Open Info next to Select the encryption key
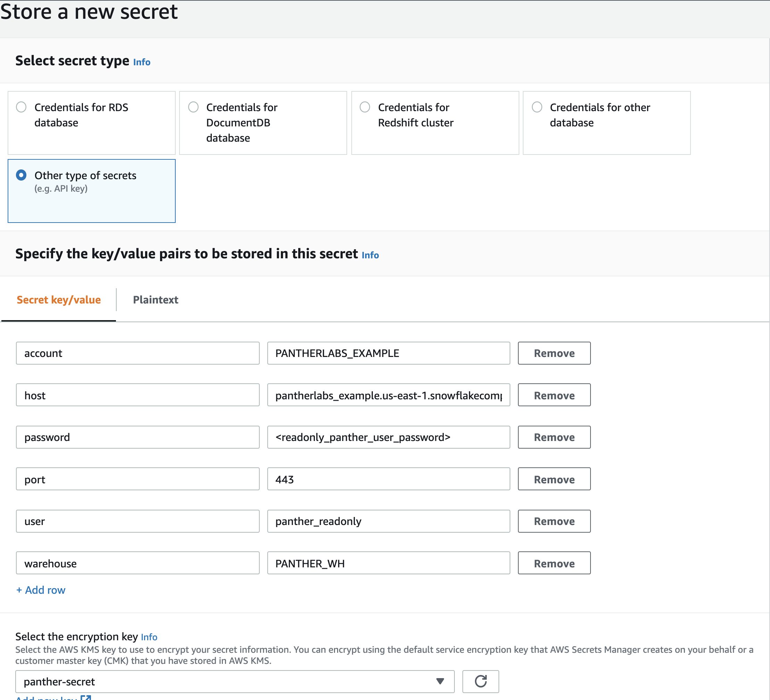This screenshot has width=770, height=700. coord(149,636)
